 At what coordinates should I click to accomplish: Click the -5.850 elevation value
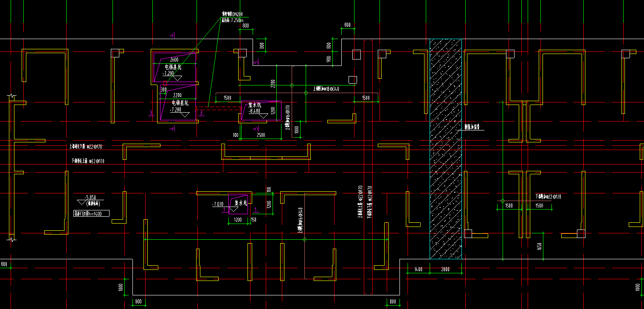(90, 197)
